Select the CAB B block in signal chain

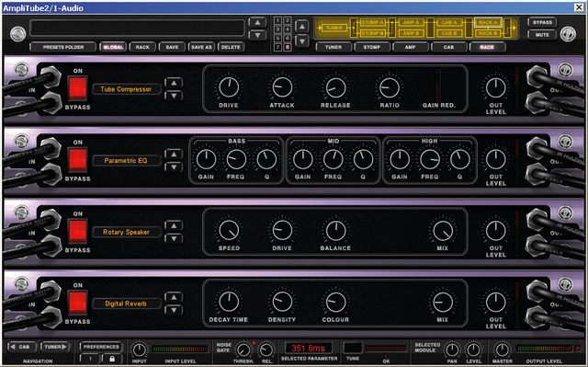point(449,33)
